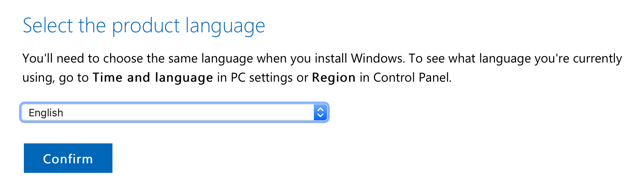Click the Confirm button

pyautogui.click(x=68, y=159)
